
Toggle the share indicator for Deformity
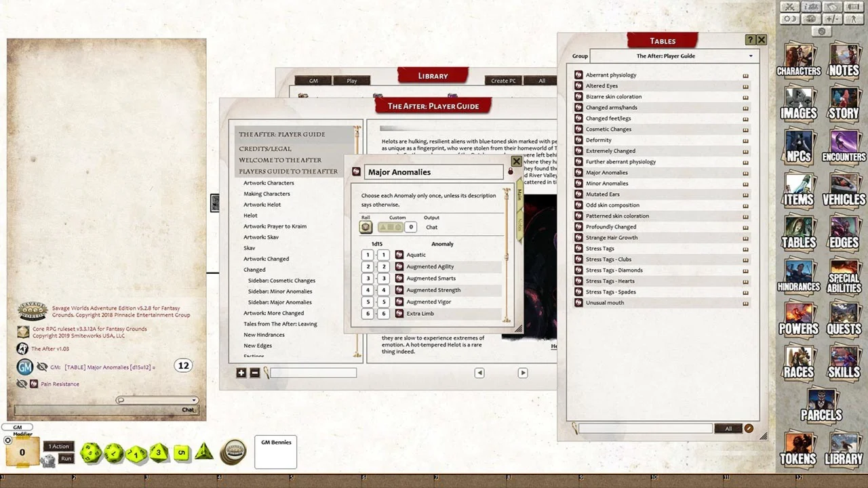click(x=745, y=140)
